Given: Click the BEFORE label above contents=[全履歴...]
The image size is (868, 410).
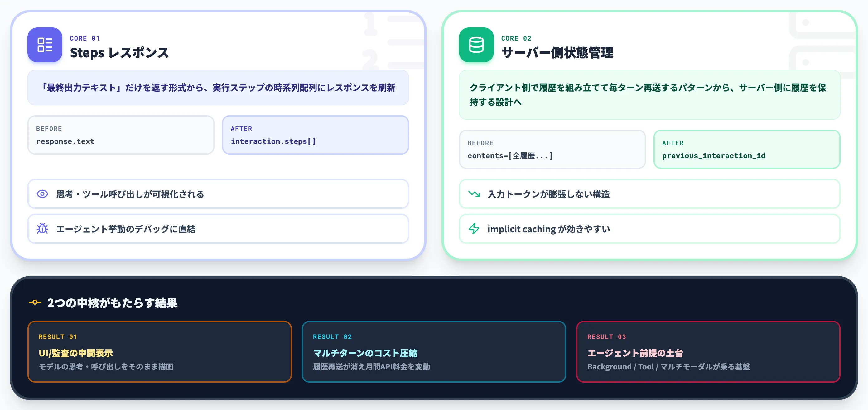Looking at the screenshot, I should [x=480, y=143].
